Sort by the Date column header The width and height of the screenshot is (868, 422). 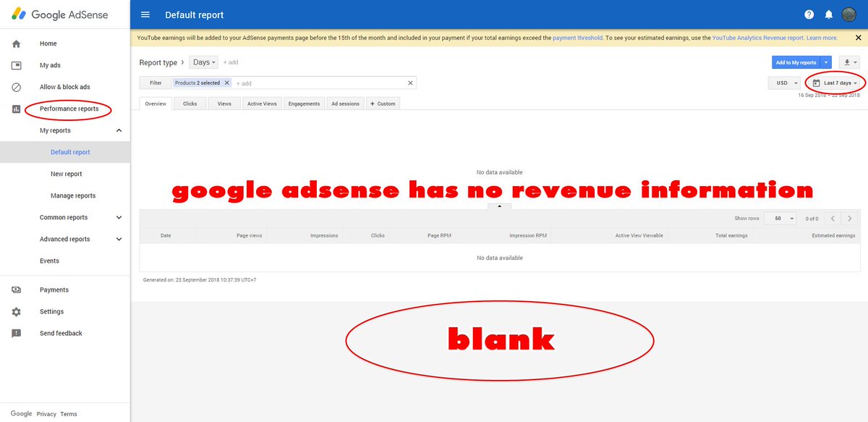[166, 235]
